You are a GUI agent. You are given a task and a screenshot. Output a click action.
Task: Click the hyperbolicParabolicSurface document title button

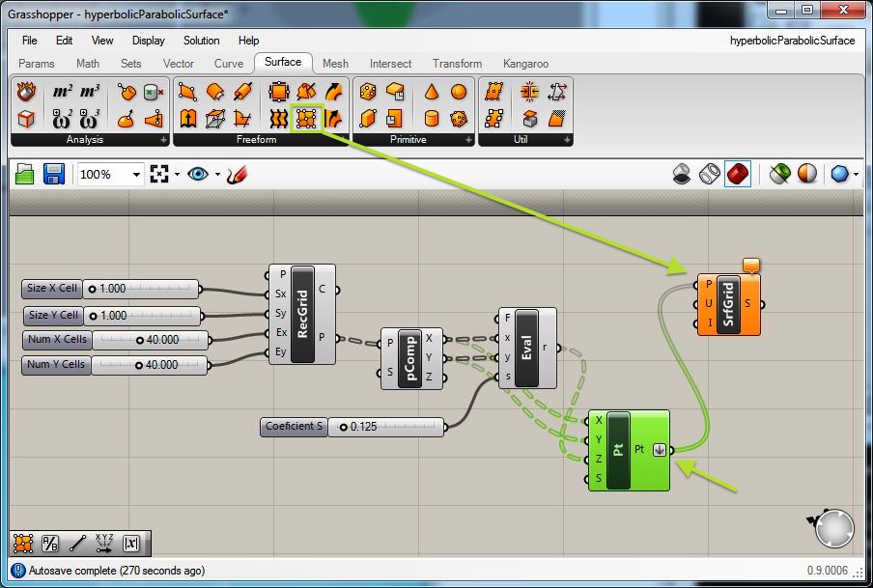tap(792, 41)
